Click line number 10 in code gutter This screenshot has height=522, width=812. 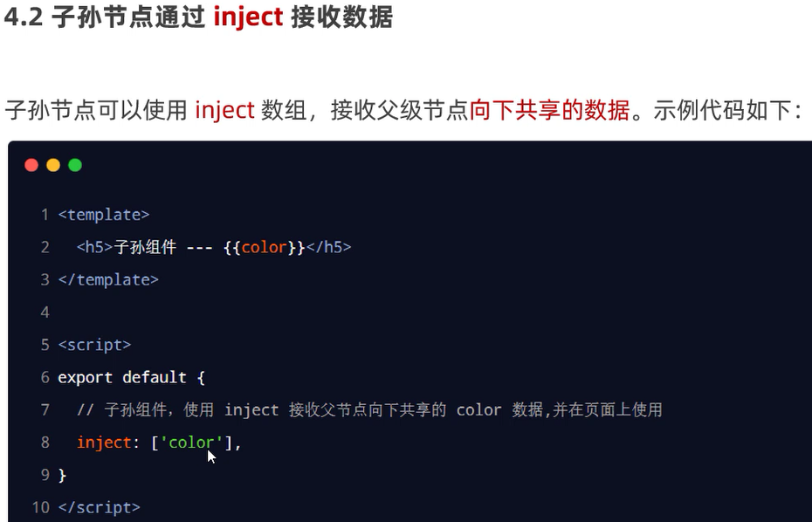(41, 507)
